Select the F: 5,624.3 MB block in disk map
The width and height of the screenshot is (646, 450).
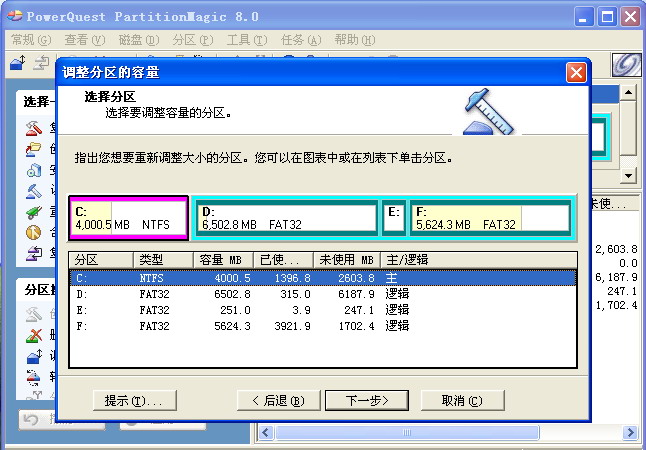(x=490, y=218)
